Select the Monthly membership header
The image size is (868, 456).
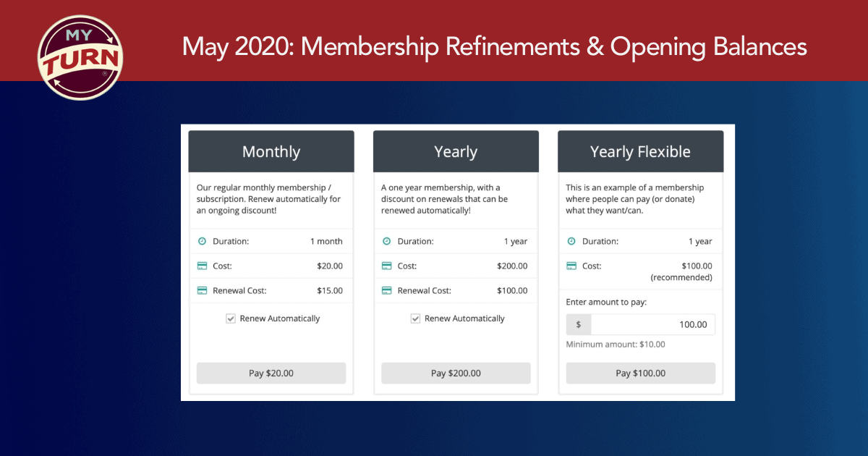tap(271, 151)
